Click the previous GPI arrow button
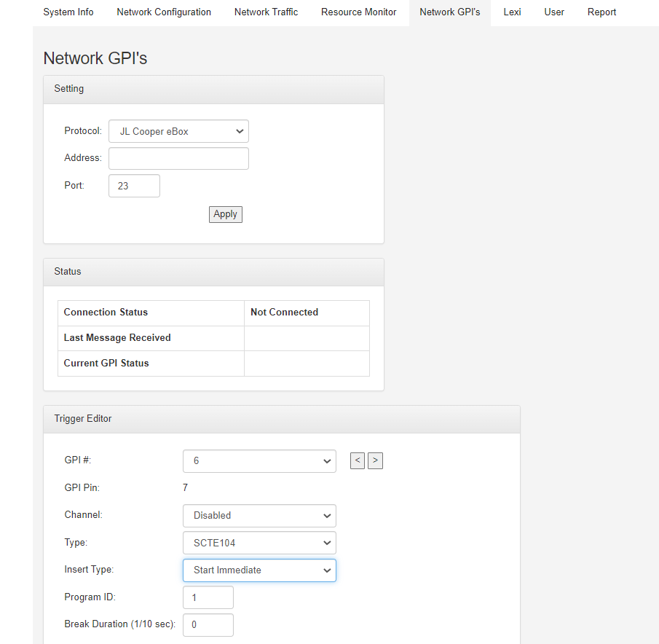The height and width of the screenshot is (644, 659). click(357, 460)
